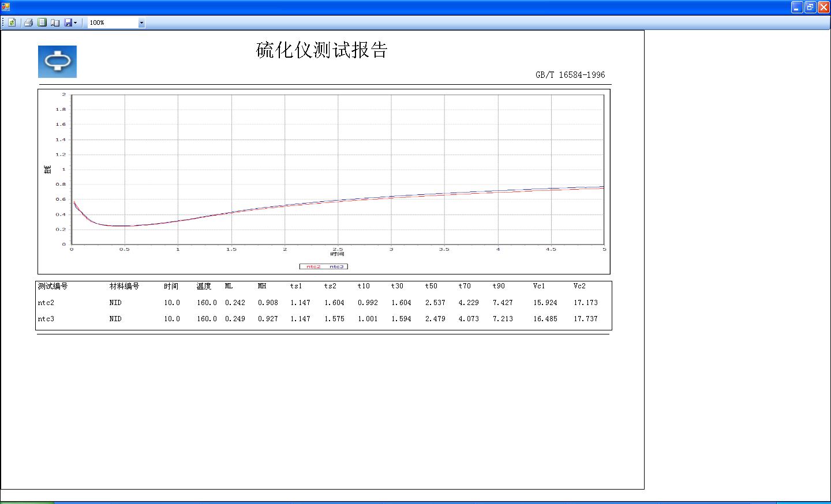
Task: Click the GB/T 16584-1996 standard text
Action: (x=570, y=75)
